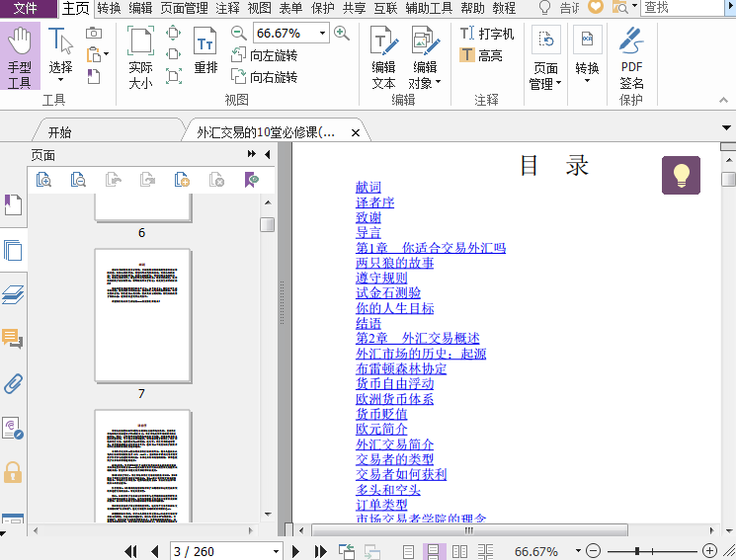This screenshot has height=560, width=736.
Task: Close the 外汇交易的10堂必修课 document tab
Action: [x=356, y=133]
